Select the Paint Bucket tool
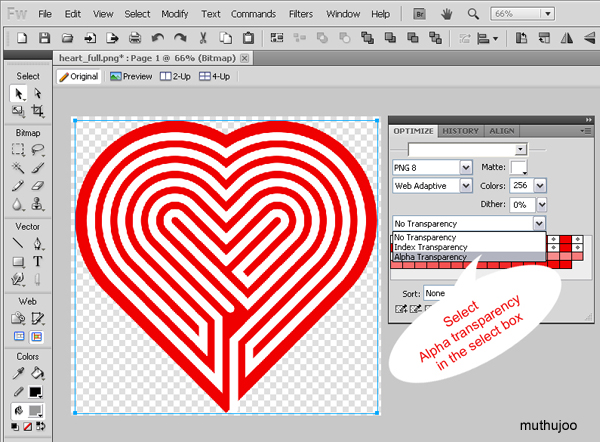 click(x=38, y=373)
